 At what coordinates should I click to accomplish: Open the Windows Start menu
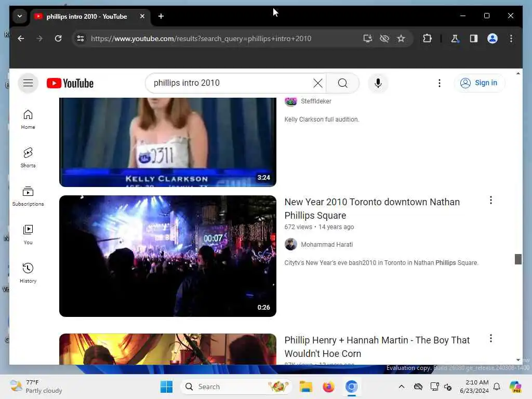coord(166,387)
